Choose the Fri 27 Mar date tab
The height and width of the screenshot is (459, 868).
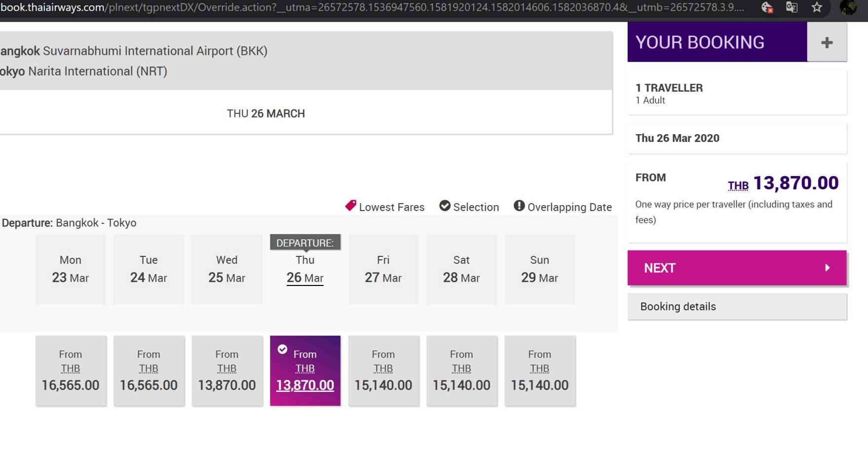pyautogui.click(x=383, y=269)
